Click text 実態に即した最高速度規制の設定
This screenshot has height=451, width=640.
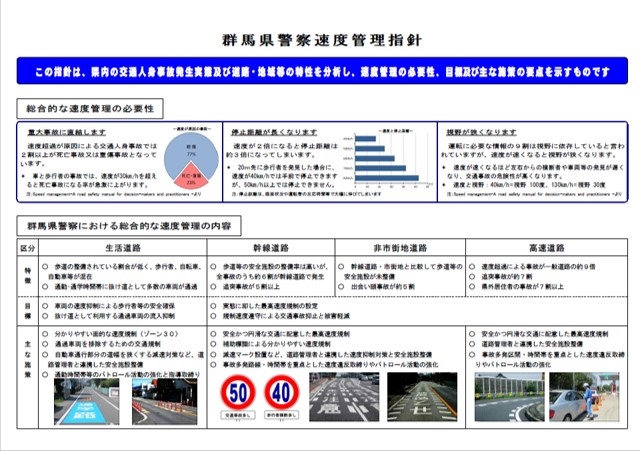point(270,306)
